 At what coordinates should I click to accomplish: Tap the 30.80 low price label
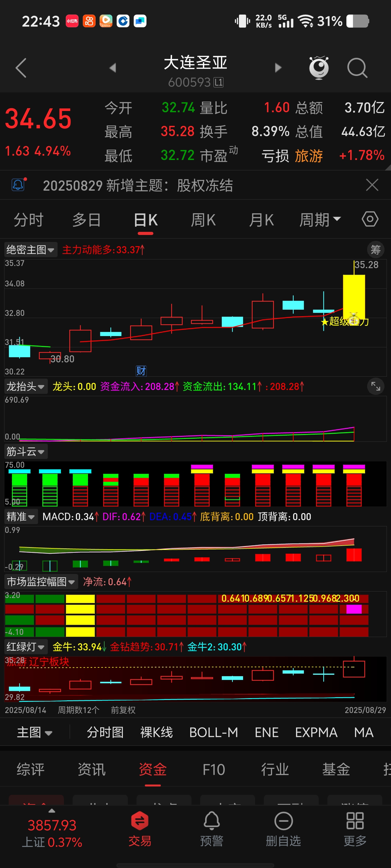62,359
